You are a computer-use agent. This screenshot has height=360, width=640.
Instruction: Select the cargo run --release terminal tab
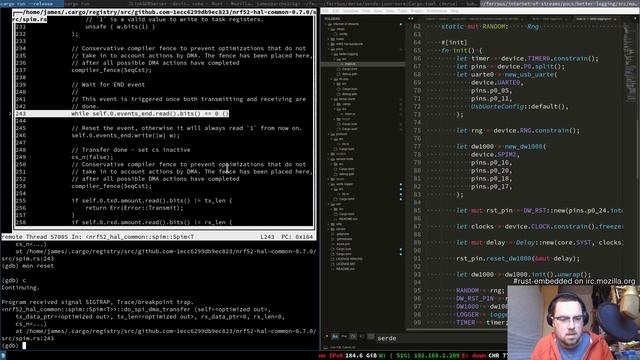tap(31, 3)
